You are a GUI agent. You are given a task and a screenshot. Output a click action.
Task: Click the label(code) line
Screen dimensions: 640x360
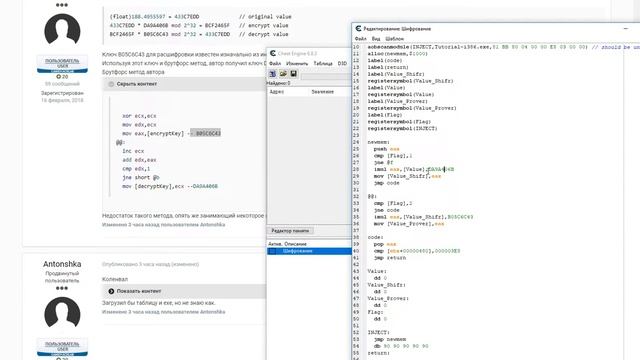[x=385, y=60]
